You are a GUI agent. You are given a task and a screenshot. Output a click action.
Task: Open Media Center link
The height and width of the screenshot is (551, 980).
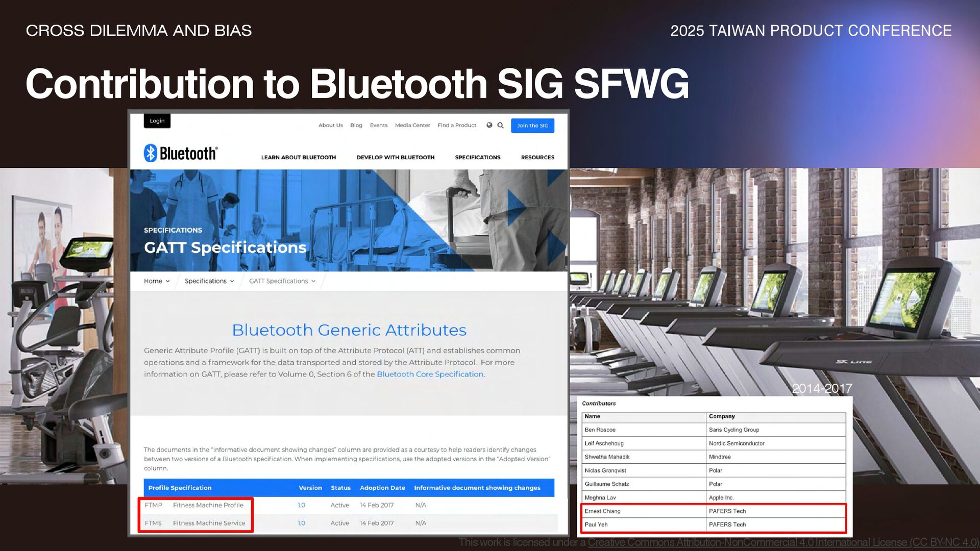point(412,126)
